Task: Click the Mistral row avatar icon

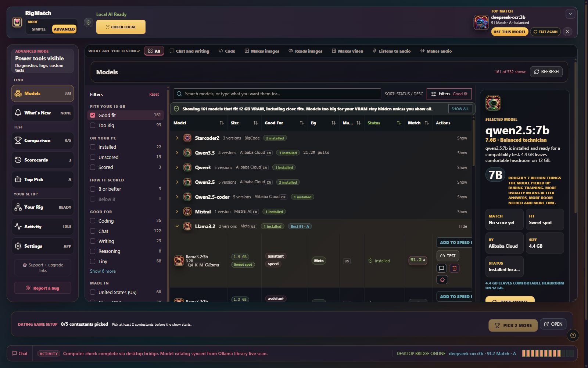Action: point(187,212)
